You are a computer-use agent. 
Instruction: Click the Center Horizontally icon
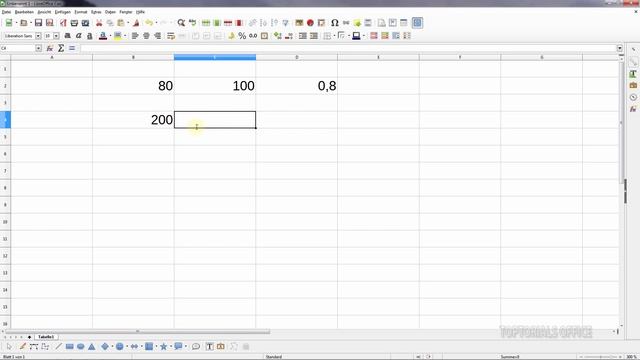146,36
